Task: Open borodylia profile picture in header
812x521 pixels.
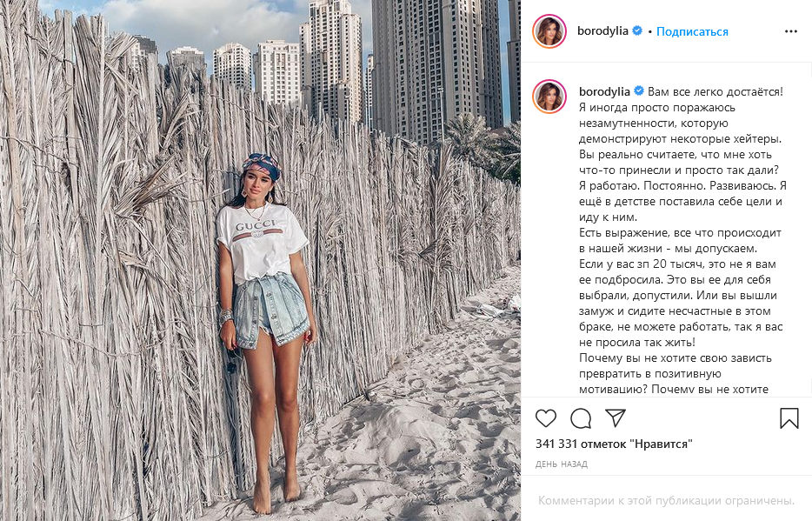Action: (x=549, y=31)
